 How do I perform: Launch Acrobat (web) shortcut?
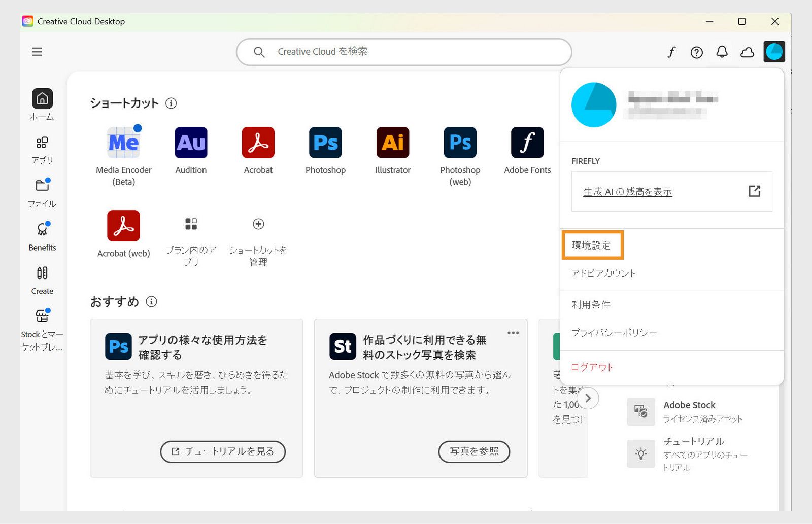[123, 226]
